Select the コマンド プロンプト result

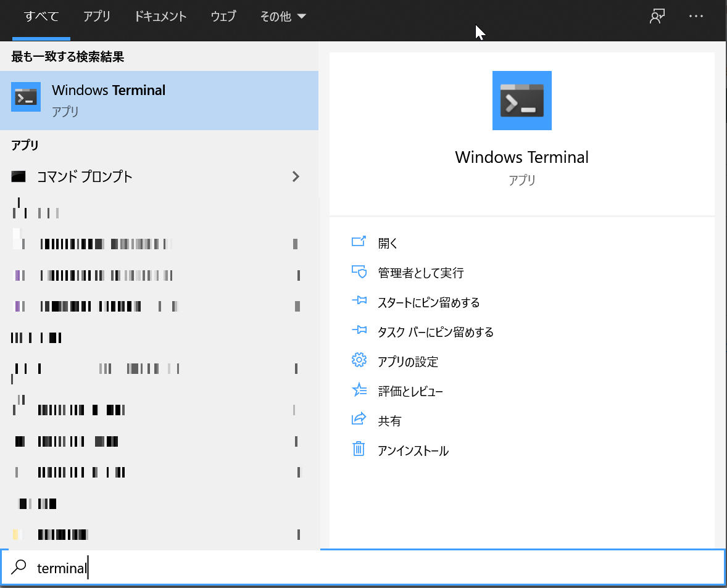[159, 176]
